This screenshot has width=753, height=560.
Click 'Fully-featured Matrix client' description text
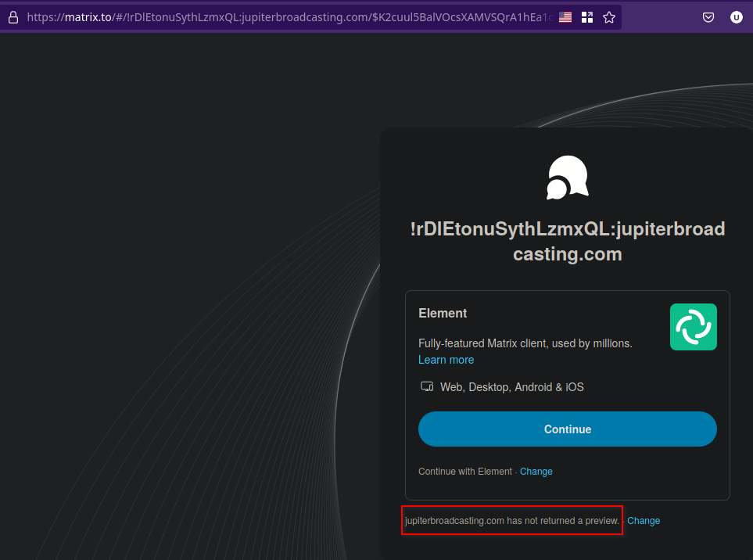pos(525,343)
